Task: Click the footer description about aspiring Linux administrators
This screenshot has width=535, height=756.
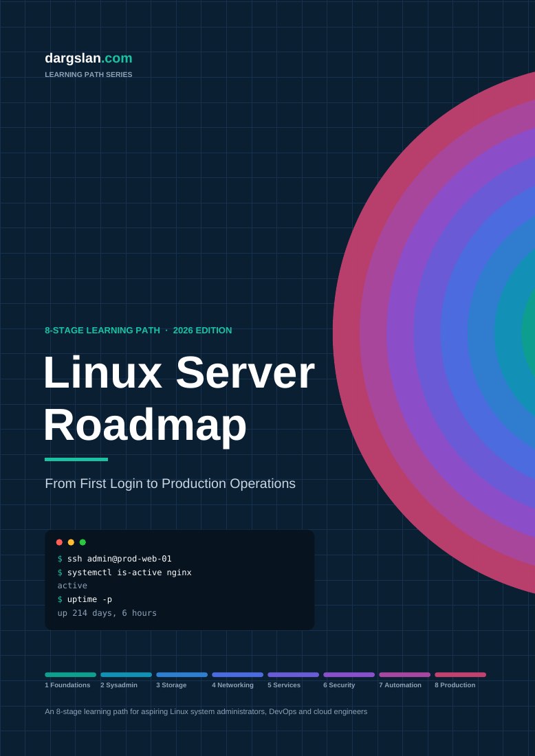Action: 206,711
